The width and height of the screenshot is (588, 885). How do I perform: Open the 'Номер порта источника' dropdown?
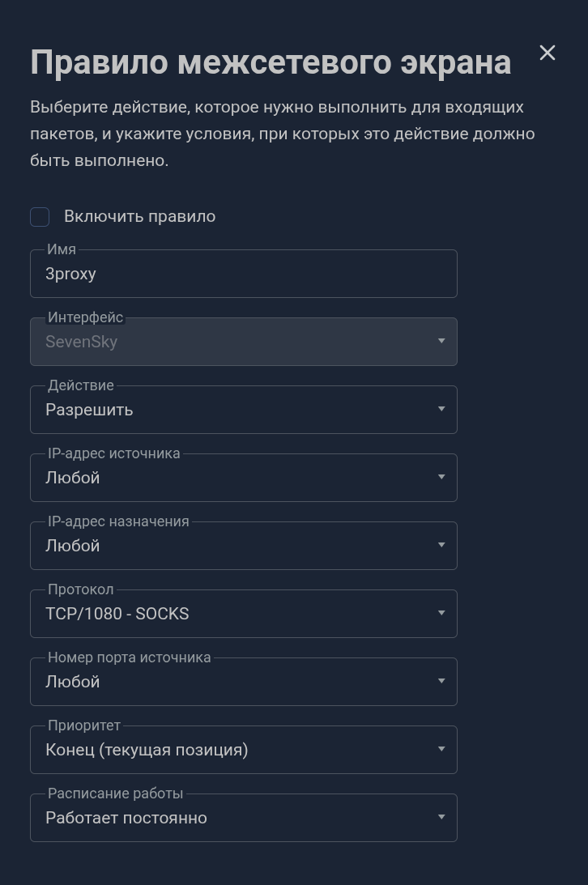pos(243,682)
